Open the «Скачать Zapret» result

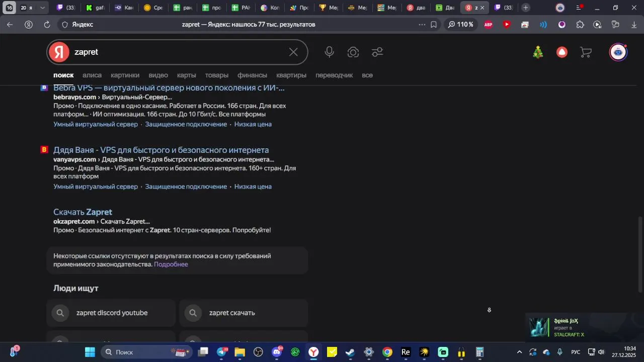83,212
